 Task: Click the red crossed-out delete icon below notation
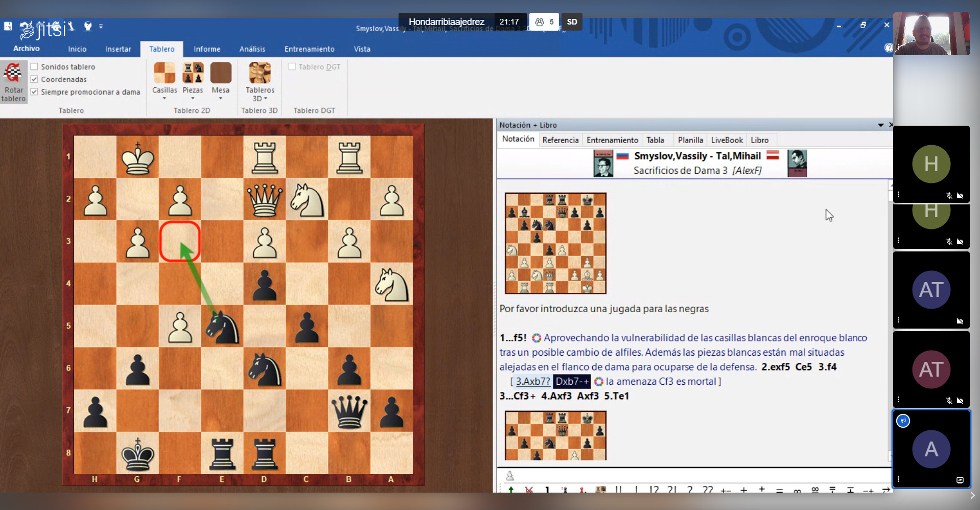tap(529, 490)
